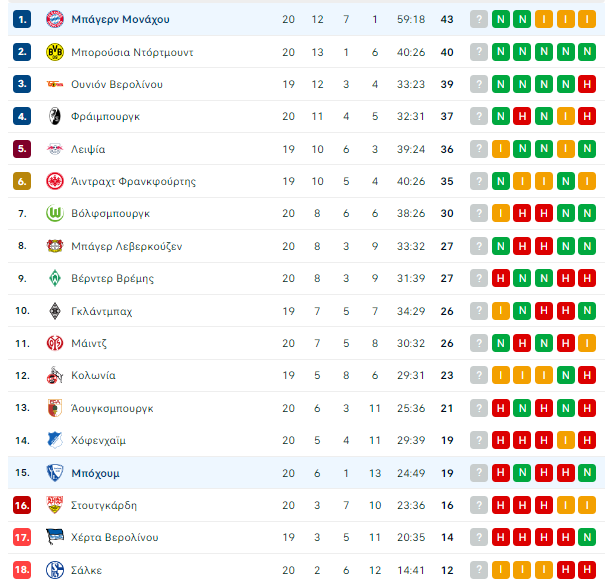Open the Μπάγερ Λεβερκούζεν team link

(127, 246)
